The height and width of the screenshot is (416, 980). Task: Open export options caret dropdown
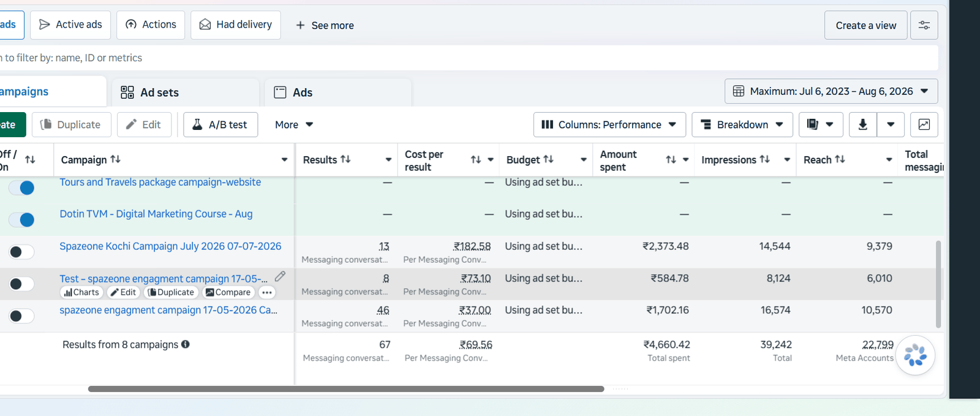click(x=891, y=124)
